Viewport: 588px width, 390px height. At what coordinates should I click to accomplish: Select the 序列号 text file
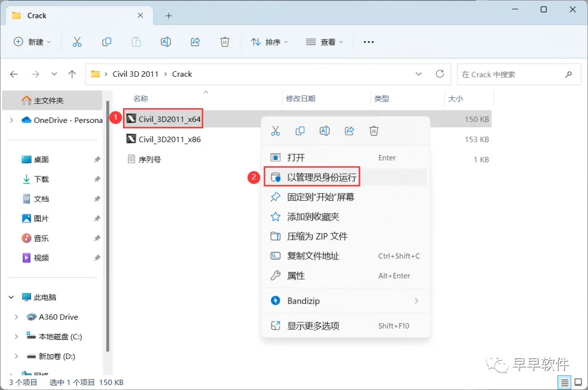pyautogui.click(x=149, y=159)
